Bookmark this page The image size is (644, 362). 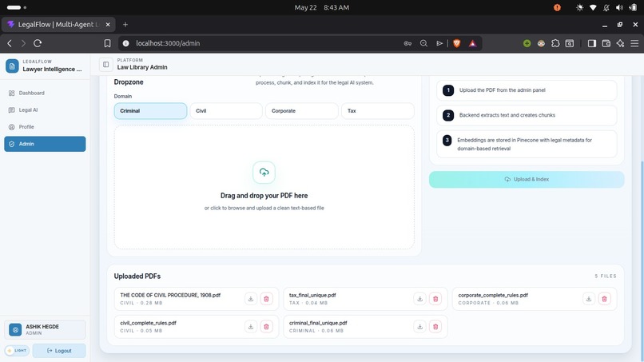tap(107, 43)
